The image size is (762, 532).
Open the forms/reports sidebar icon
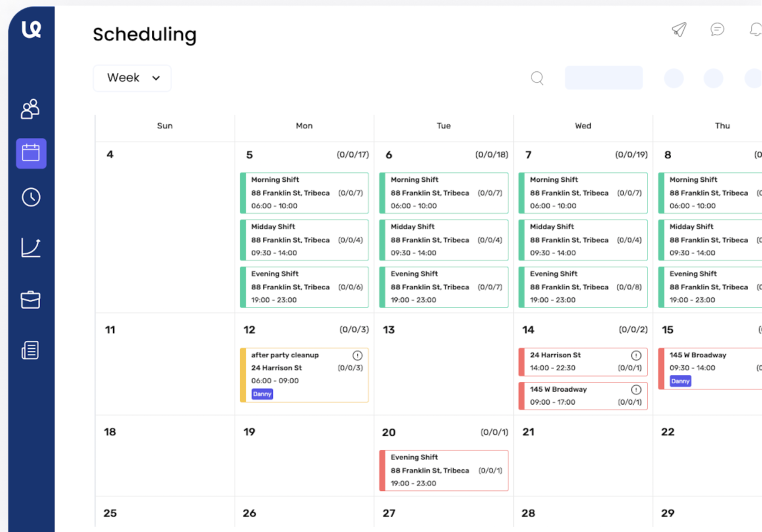tap(30, 350)
